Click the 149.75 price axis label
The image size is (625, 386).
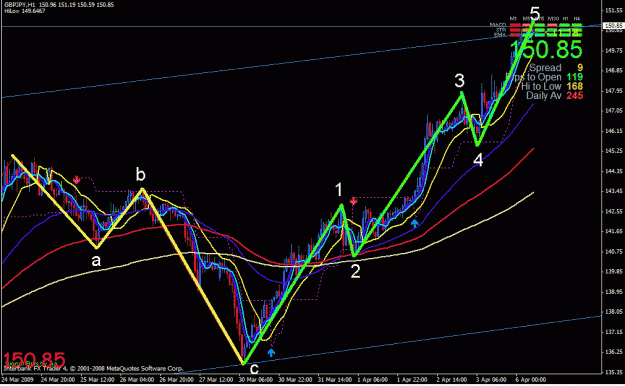click(x=614, y=51)
